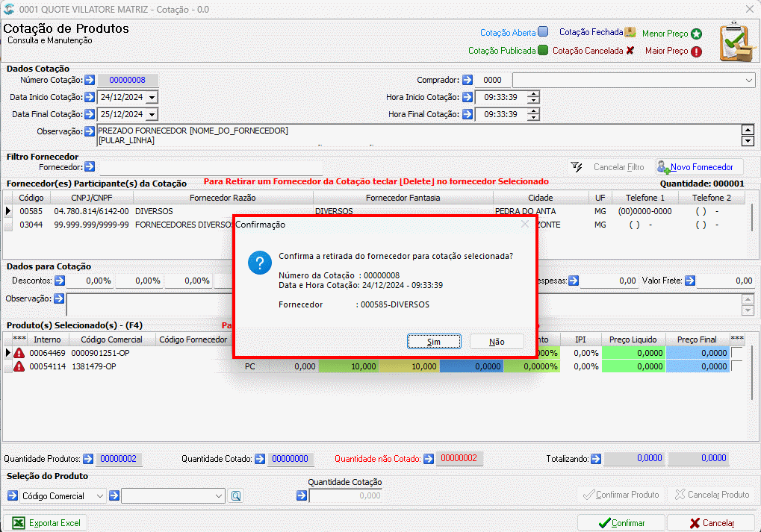Click the magnifier search icon in Seleção do Produto
The height and width of the screenshot is (532, 761).
pos(236,495)
